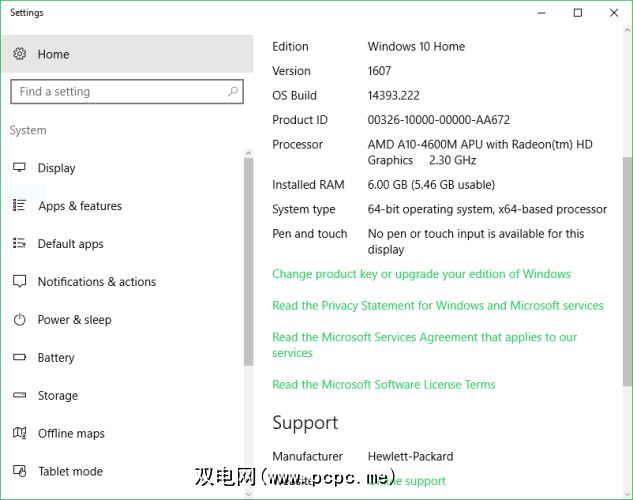Click Version value 1607

(379, 71)
